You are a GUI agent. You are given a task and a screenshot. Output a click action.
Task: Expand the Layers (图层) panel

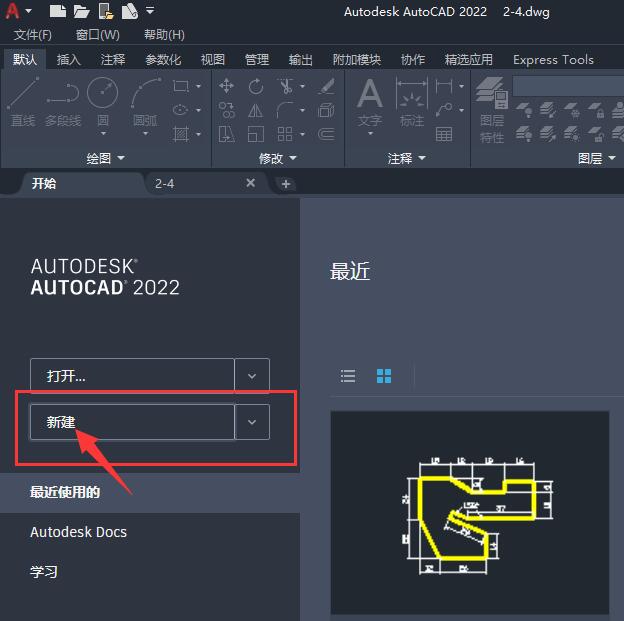[597, 158]
